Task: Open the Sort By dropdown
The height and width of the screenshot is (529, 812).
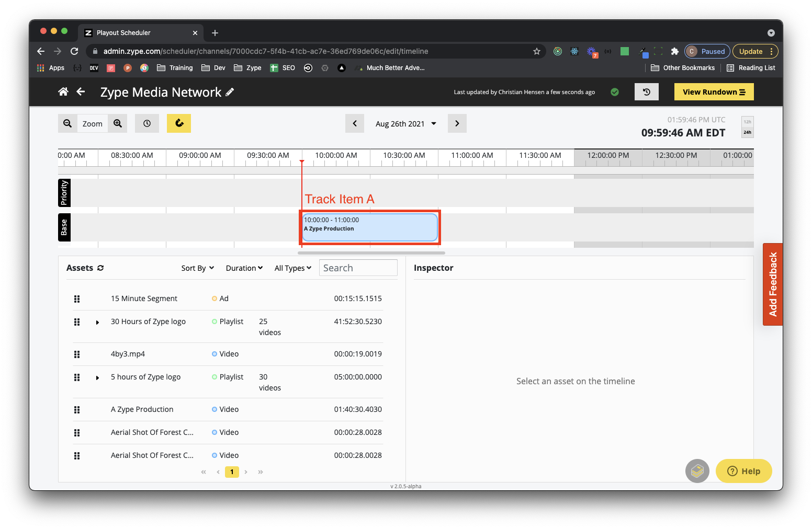Action: point(198,268)
